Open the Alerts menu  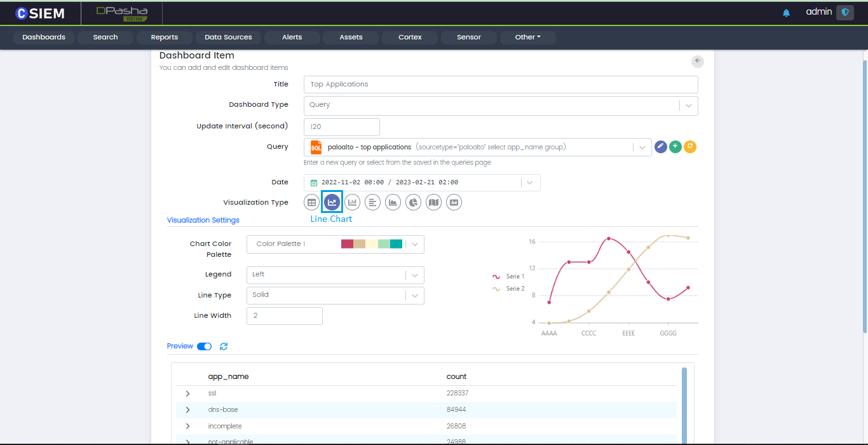point(292,38)
